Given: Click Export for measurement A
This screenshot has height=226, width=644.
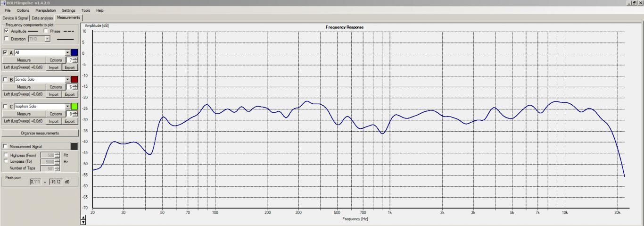Looking at the screenshot, I should [70, 67].
